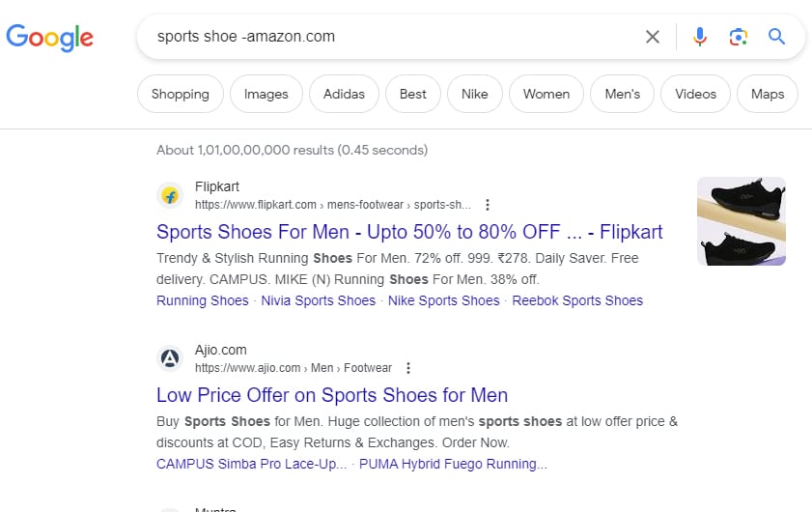Select the Maps filter chip

(x=768, y=94)
